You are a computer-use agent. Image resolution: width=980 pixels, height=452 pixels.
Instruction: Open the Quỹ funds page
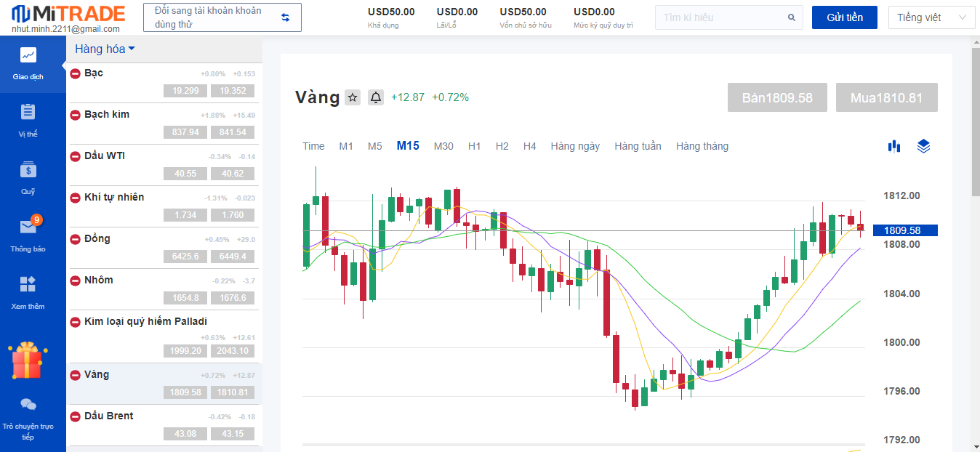pyautogui.click(x=28, y=177)
